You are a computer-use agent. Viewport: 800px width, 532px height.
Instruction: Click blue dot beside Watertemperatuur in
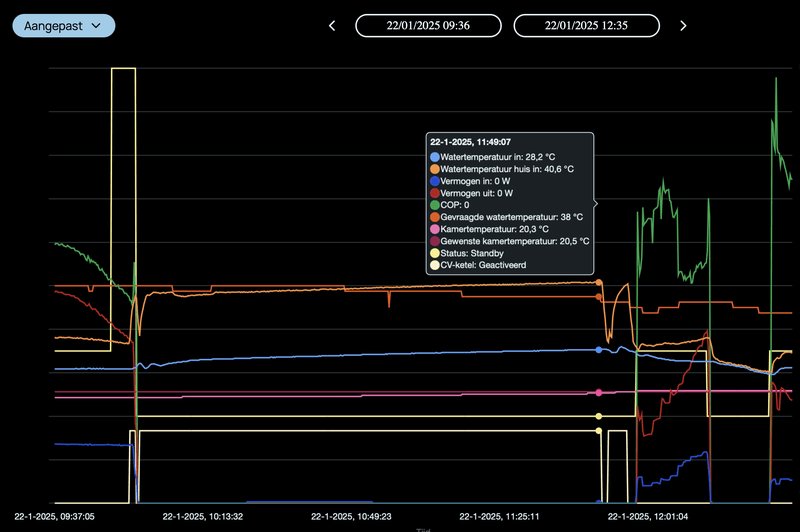pyautogui.click(x=434, y=157)
